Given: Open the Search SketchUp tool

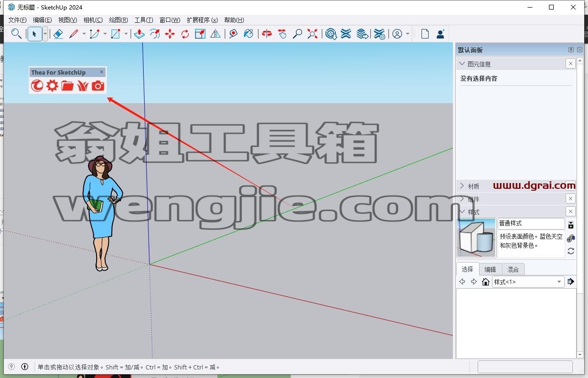Looking at the screenshot, I should (x=17, y=34).
